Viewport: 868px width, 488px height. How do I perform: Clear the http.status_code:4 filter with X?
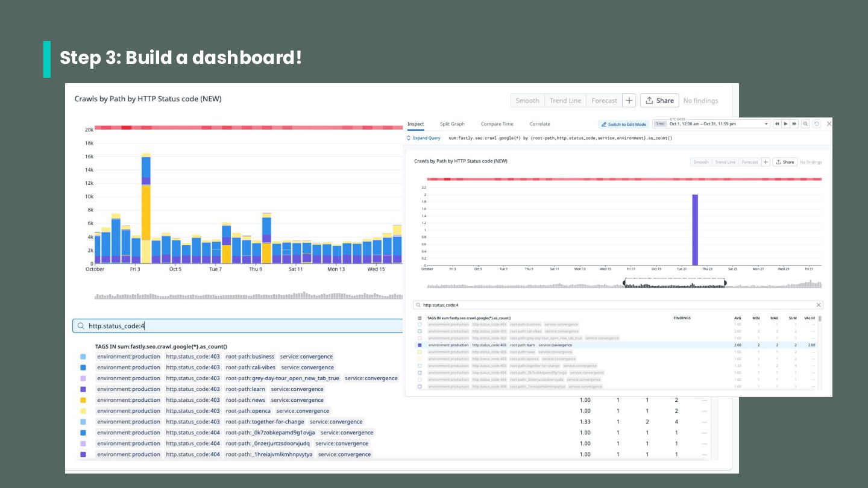coord(819,305)
